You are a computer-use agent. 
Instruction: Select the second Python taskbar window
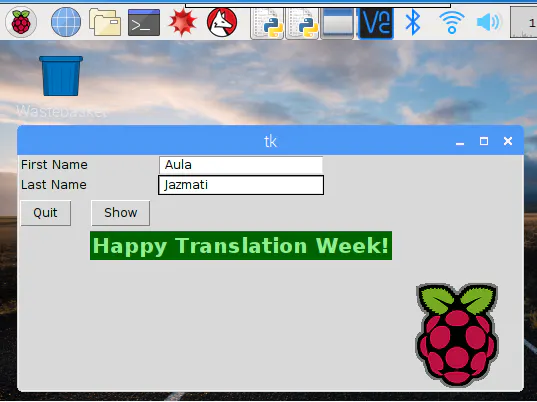click(302, 24)
